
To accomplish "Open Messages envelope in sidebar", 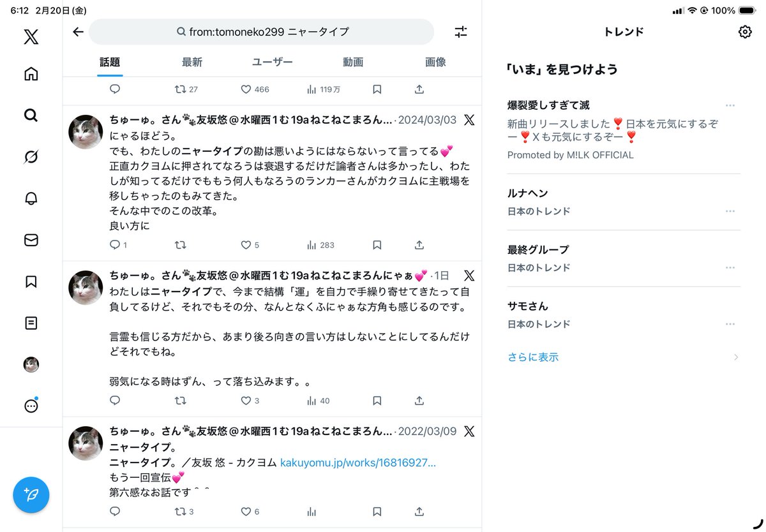I will [x=31, y=240].
